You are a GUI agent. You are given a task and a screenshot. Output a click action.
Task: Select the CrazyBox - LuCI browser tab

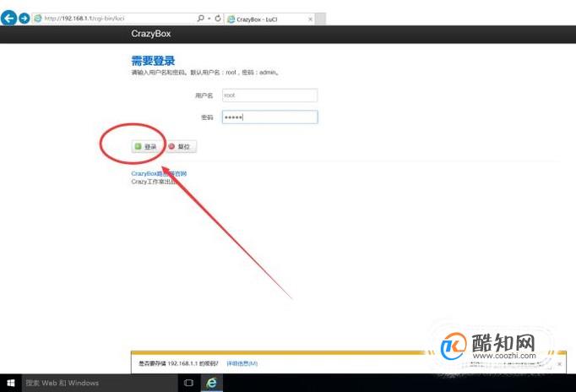pos(269,19)
